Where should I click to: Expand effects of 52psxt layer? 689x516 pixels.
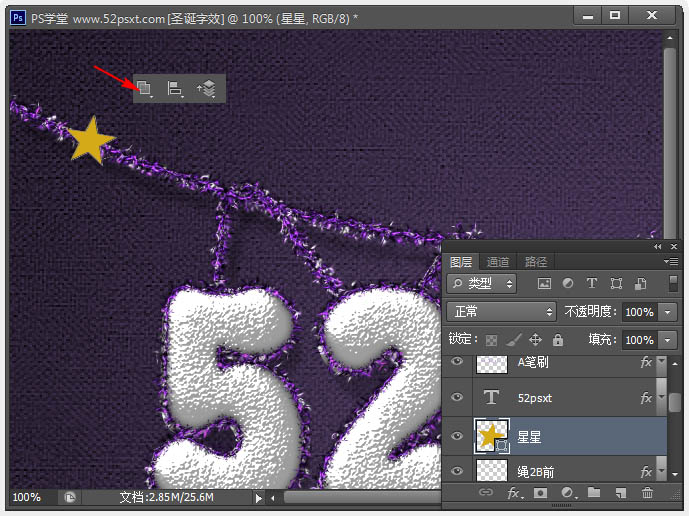click(661, 397)
